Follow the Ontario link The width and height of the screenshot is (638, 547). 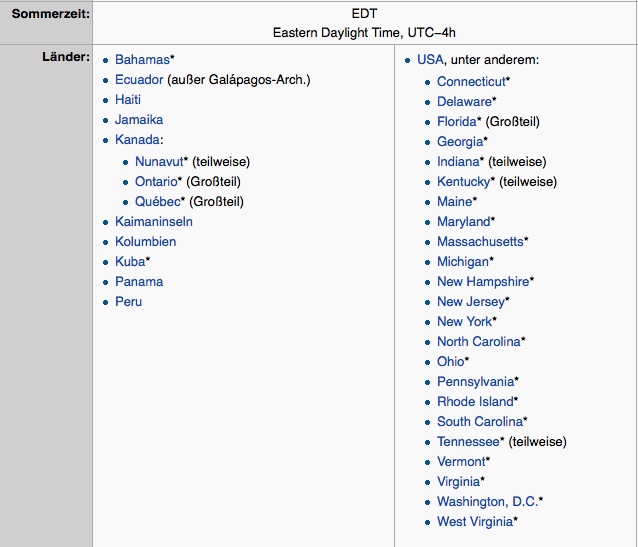click(156, 182)
